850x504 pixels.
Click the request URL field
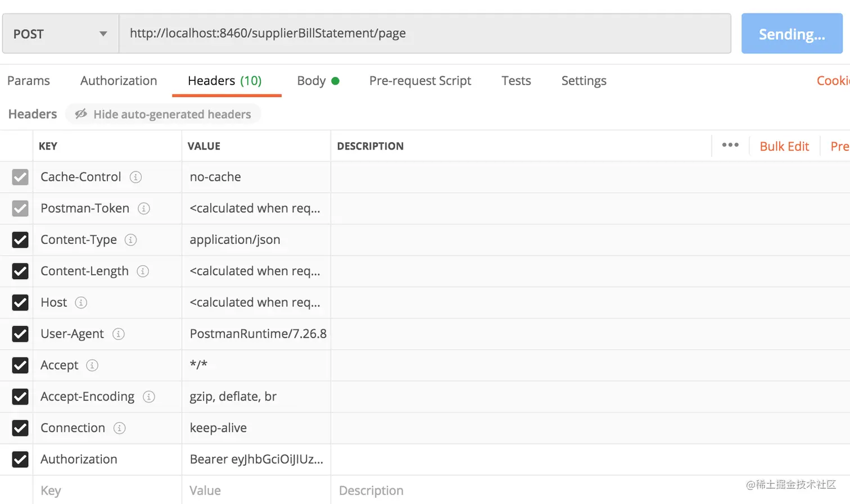424,34
